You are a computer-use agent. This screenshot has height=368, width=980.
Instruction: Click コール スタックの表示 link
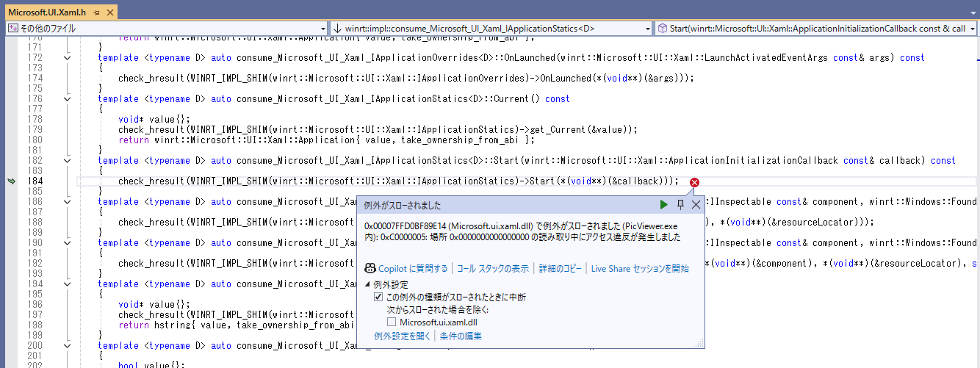coord(492,269)
